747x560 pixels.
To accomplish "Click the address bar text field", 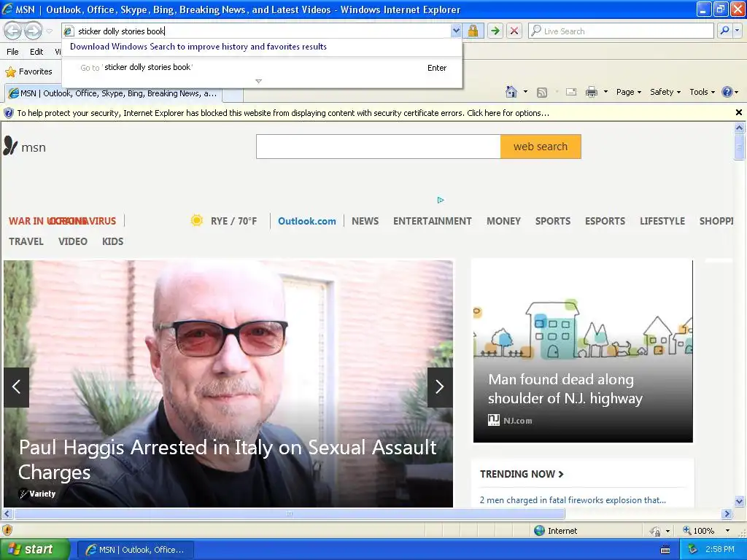I will pos(258,31).
